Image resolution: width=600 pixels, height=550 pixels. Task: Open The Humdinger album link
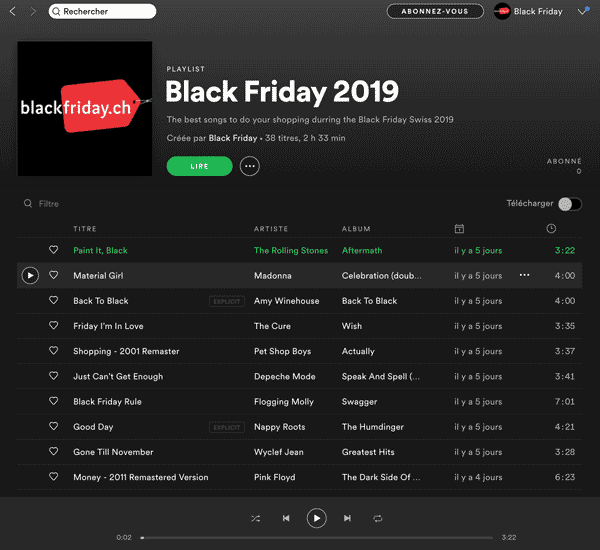tap(373, 427)
